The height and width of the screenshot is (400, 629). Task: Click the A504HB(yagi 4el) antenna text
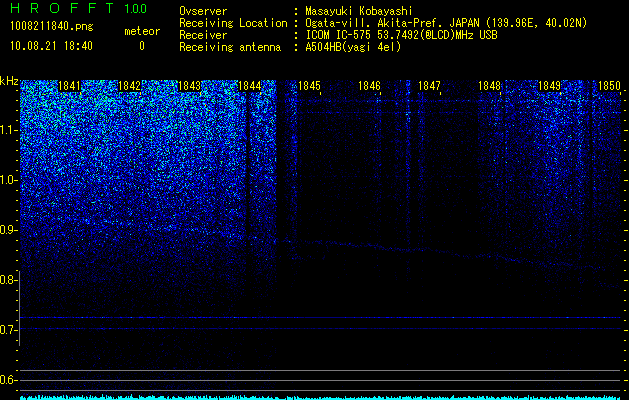click(x=353, y=47)
